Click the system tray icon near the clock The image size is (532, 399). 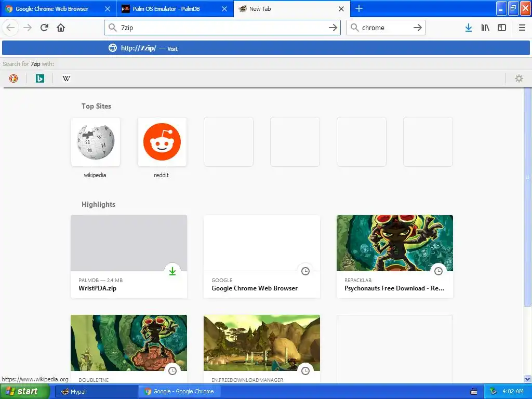tap(494, 392)
